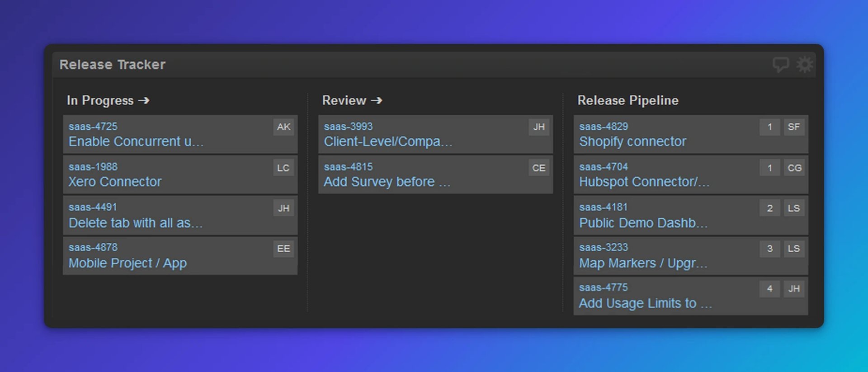Open the Enable Concurrent u… ticket
Image resolution: width=868 pixels, height=372 pixels.
pyautogui.click(x=136, y=141)
